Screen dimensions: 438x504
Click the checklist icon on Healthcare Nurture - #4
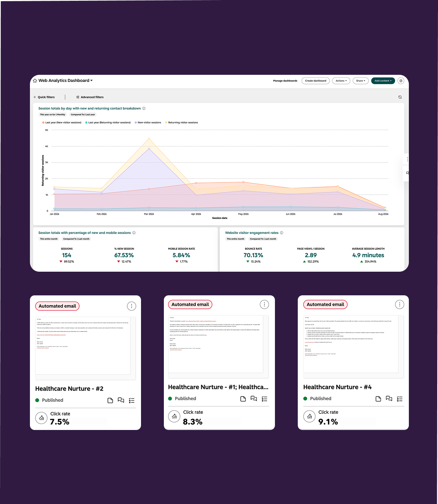(400, 399)
